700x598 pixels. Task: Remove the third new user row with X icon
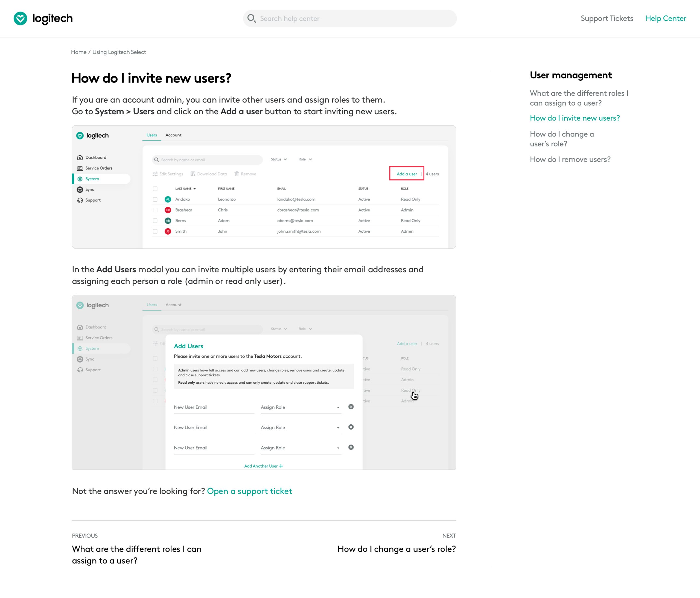[351, 447]
